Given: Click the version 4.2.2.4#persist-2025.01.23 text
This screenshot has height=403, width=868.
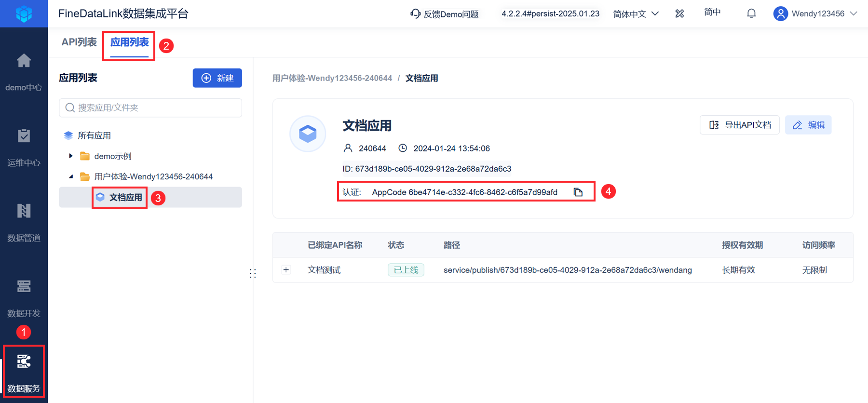Looking at the screenshot, I should 550,13.
